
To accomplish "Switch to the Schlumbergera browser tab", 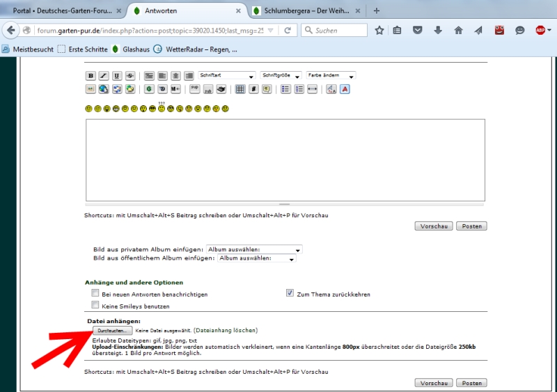I will [x=306, y=10].
